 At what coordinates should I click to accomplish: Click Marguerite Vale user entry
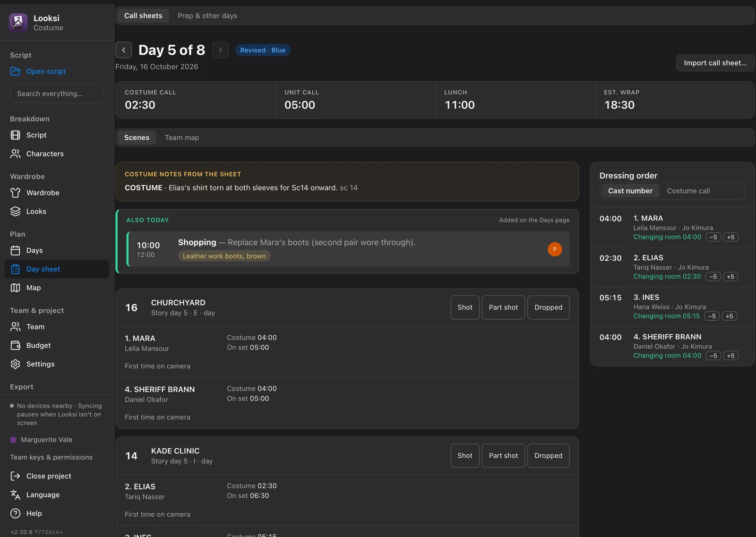click(42, 440)
